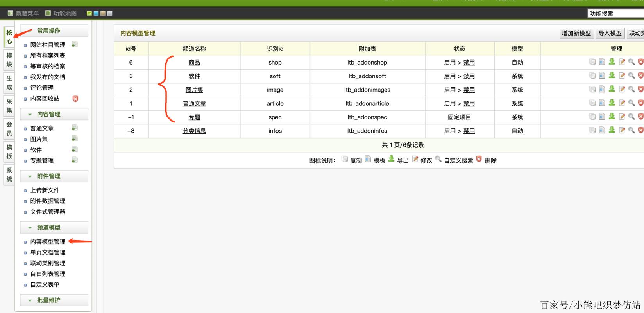This screenshot has height=313, width=644.
Task: Edit the 商品 model via pencil icon
Action: 622,62
